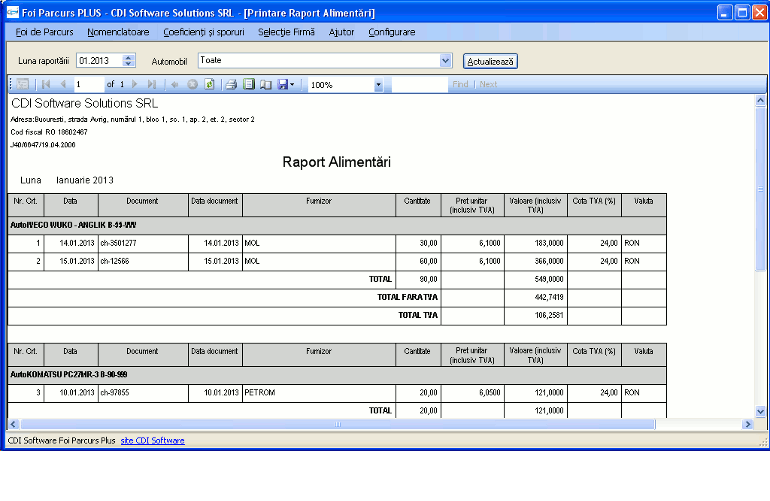Open the Foi de Parcurs menu
770x501 pixels.
(x=45, y=32)
